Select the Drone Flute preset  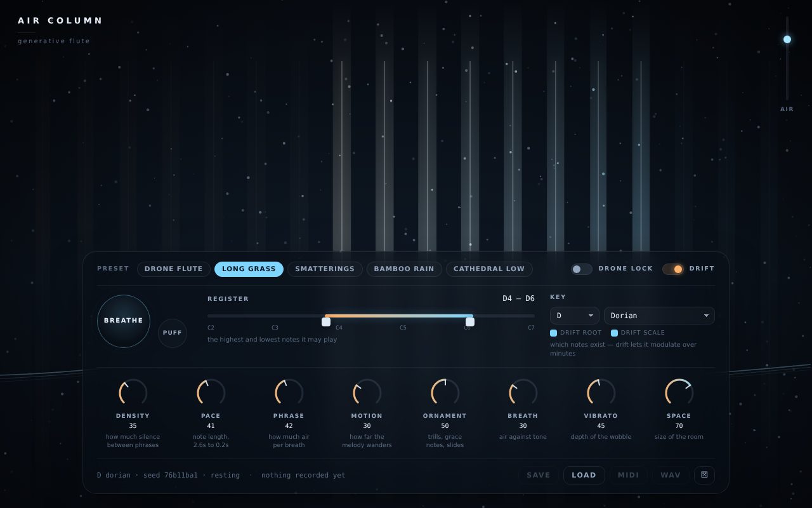174,269
